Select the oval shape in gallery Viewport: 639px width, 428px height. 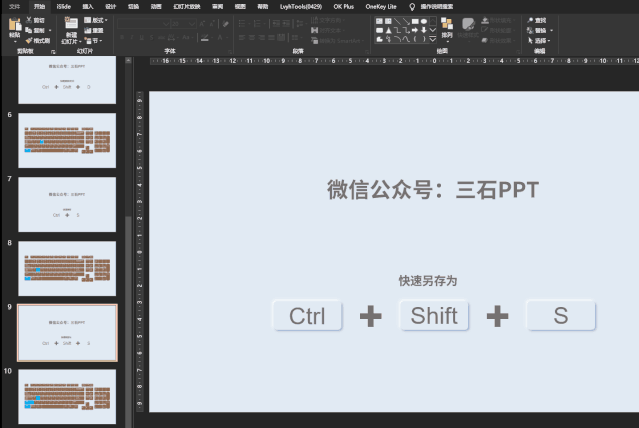point(424,21)
